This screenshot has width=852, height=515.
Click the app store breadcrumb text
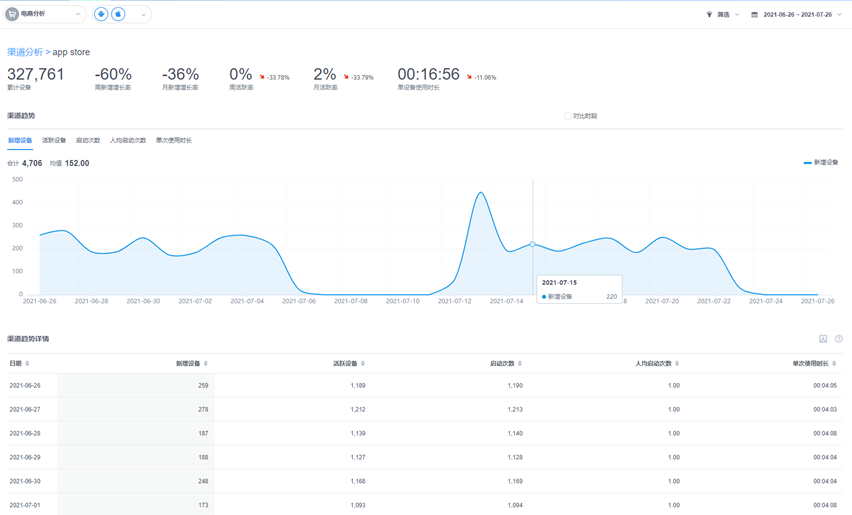click(71, 52)
